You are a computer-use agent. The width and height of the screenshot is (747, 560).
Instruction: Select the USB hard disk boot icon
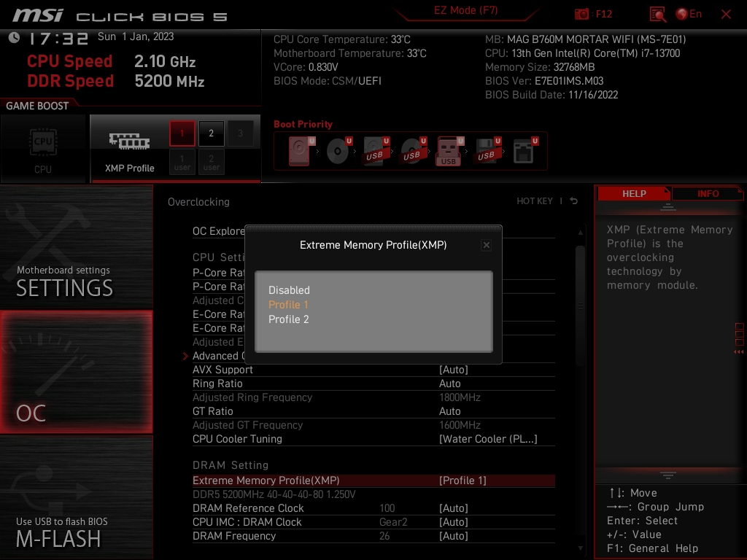376,150
